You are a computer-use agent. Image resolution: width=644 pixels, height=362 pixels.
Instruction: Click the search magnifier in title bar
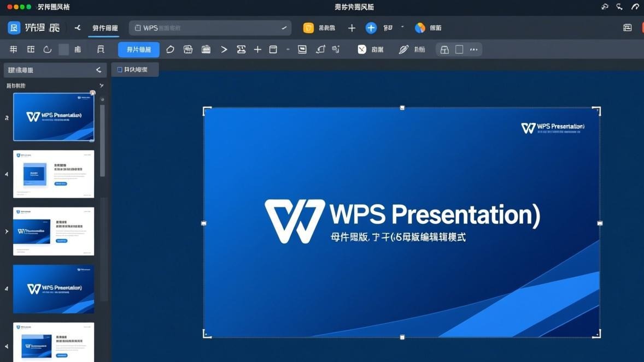coord(619,7)
